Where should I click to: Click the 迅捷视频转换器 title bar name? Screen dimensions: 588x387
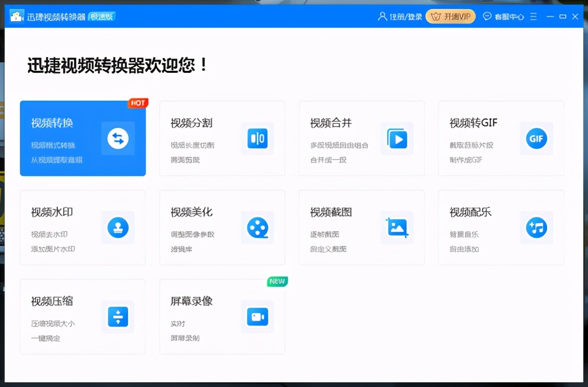[x=56, y=17]
